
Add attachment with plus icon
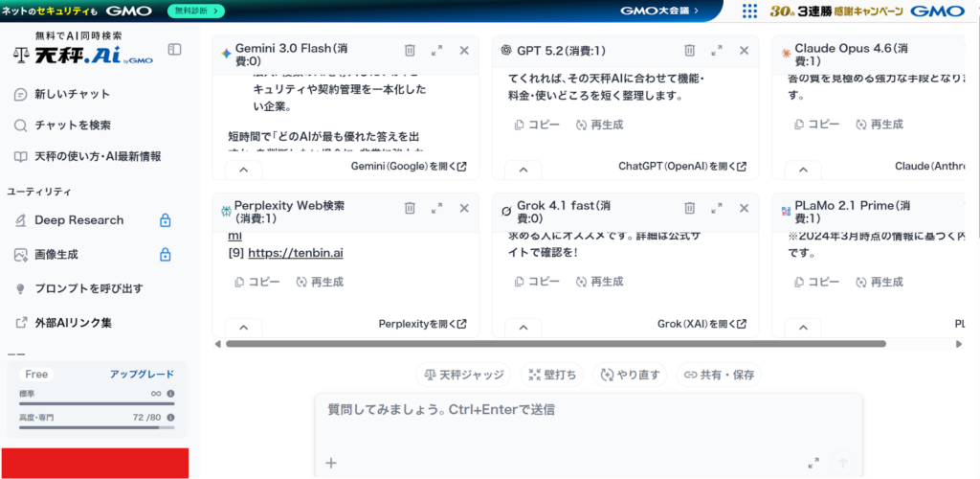coord(331,463)
